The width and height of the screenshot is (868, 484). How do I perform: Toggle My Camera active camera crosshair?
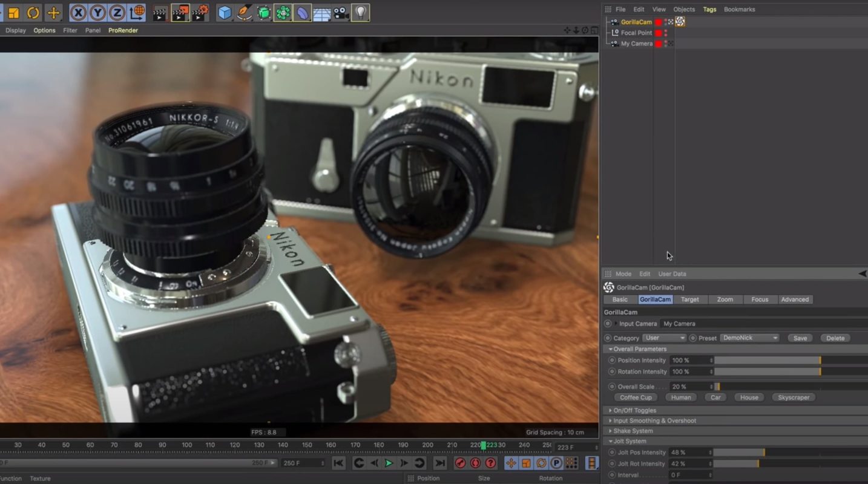(x=671, y=44)
